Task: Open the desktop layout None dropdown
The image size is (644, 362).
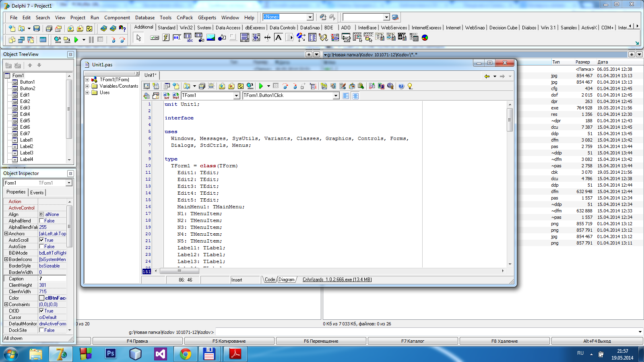Action: tap(310, 17)
